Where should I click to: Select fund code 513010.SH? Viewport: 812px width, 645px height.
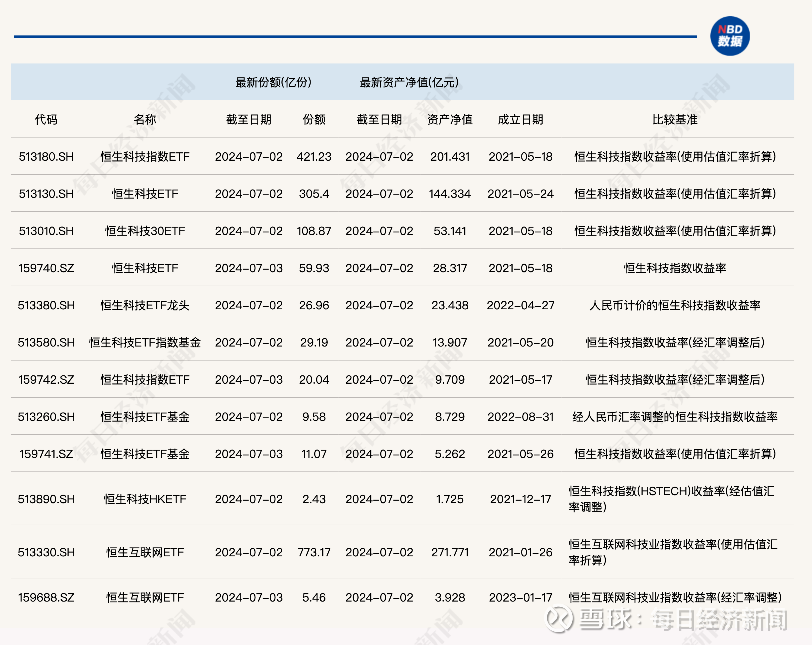(46, 231)
